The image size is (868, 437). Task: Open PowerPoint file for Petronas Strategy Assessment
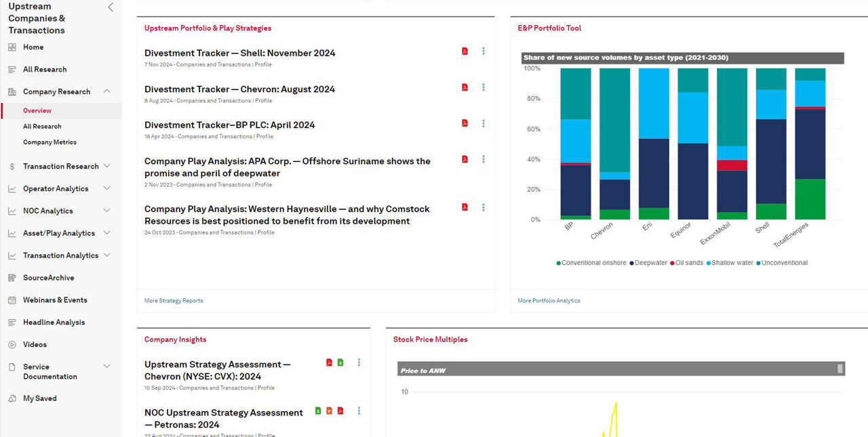(329, 411)
